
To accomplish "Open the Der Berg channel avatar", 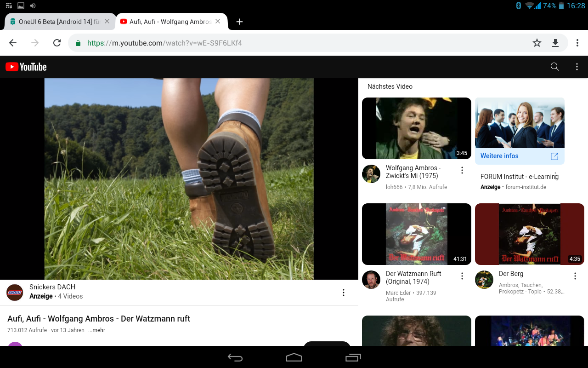I will [484, 280].
